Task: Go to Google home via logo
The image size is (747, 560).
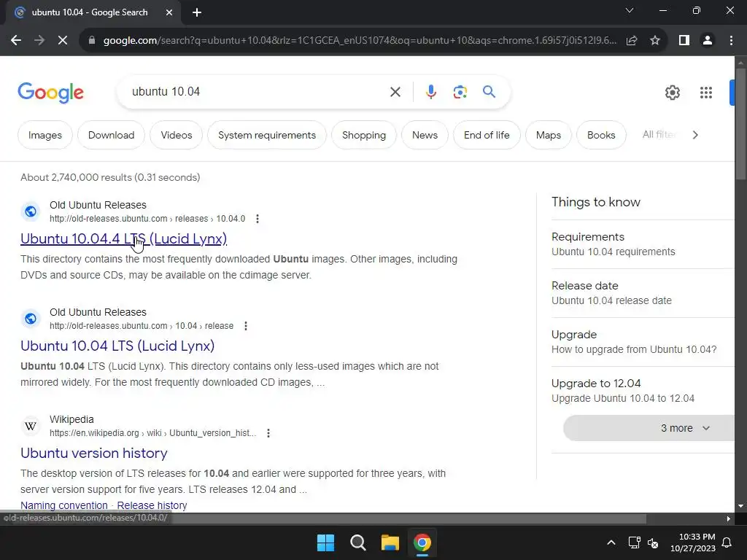Action: coord(51,93)
